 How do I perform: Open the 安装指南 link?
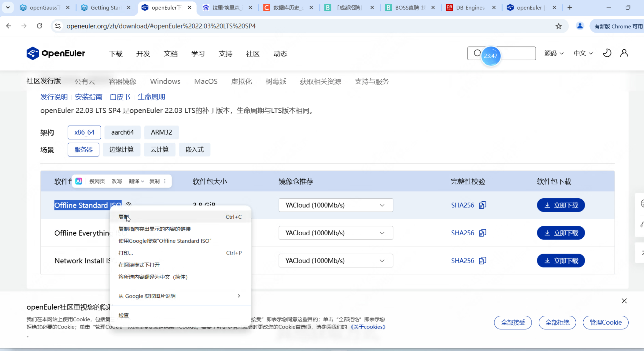pyautogui.click(x=89, y=97)
